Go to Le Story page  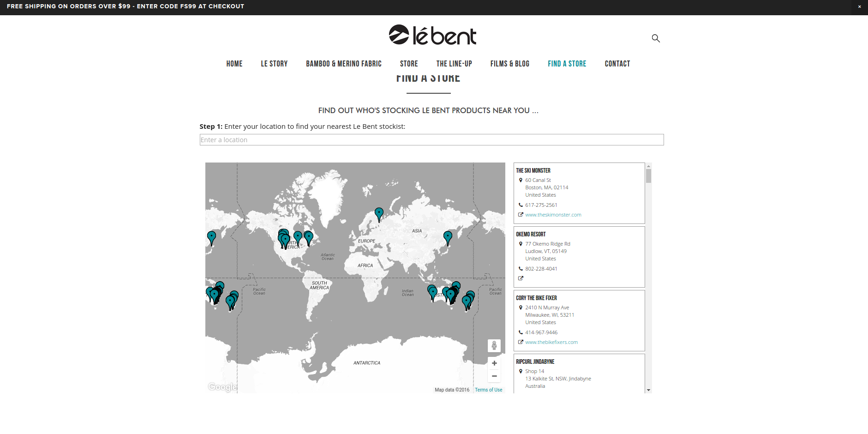tap(274, 64)
